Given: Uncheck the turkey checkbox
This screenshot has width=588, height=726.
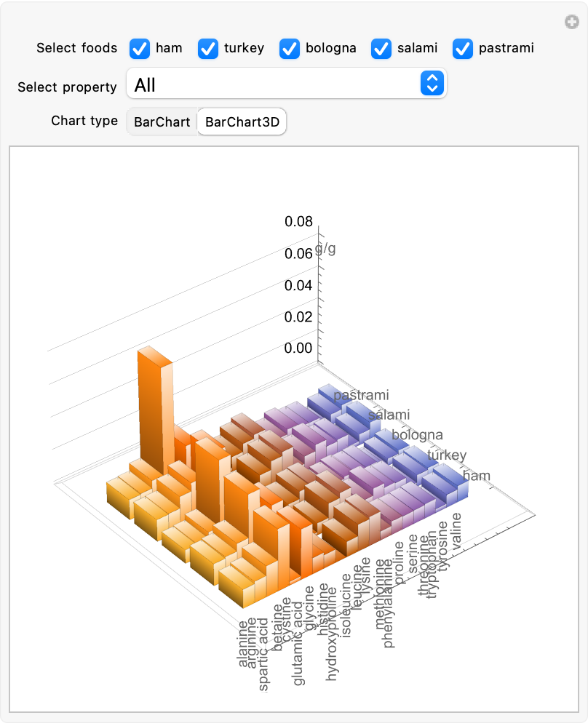Looking at the screenshot, I should (208, 49).
